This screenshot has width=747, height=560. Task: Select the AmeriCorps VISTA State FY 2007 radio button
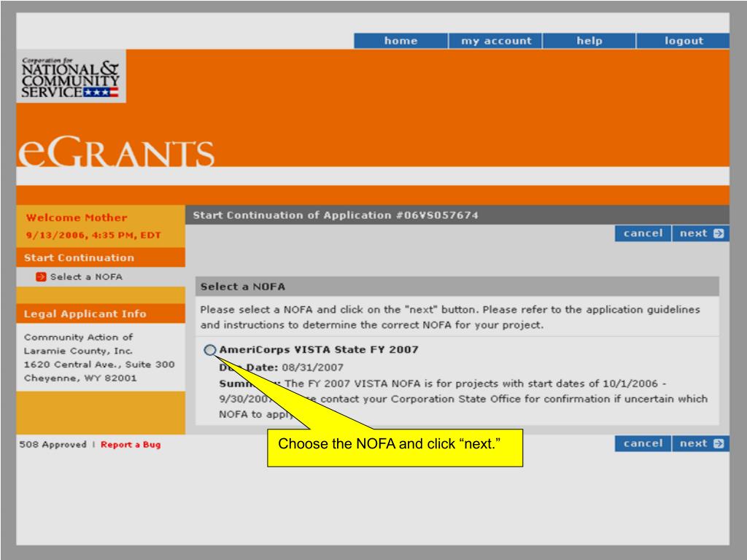tap(210, 350)
